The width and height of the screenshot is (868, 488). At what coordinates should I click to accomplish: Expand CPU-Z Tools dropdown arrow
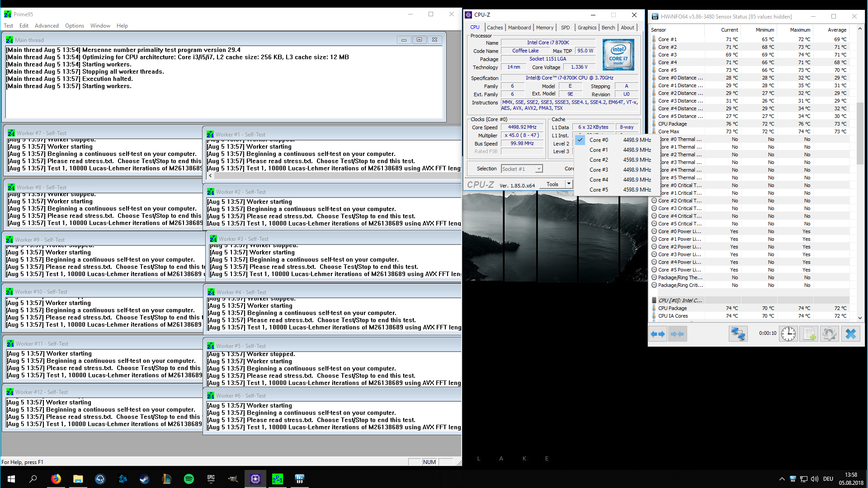pyautogui.click(x=569, y=184)
